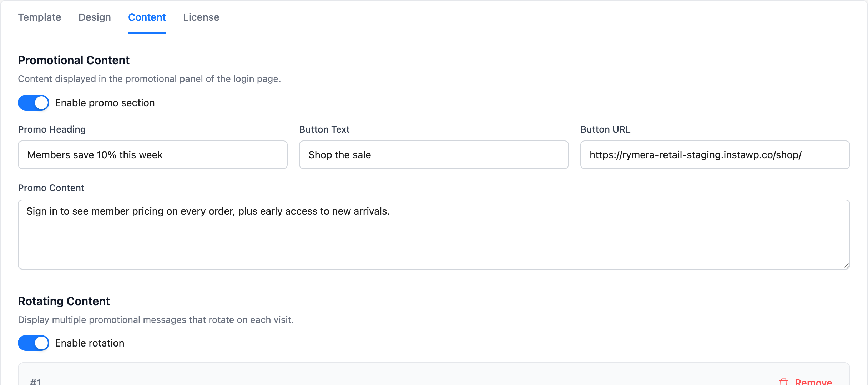Open the Template tab
This screenshot has height=385, width=868.
[40, 17]
